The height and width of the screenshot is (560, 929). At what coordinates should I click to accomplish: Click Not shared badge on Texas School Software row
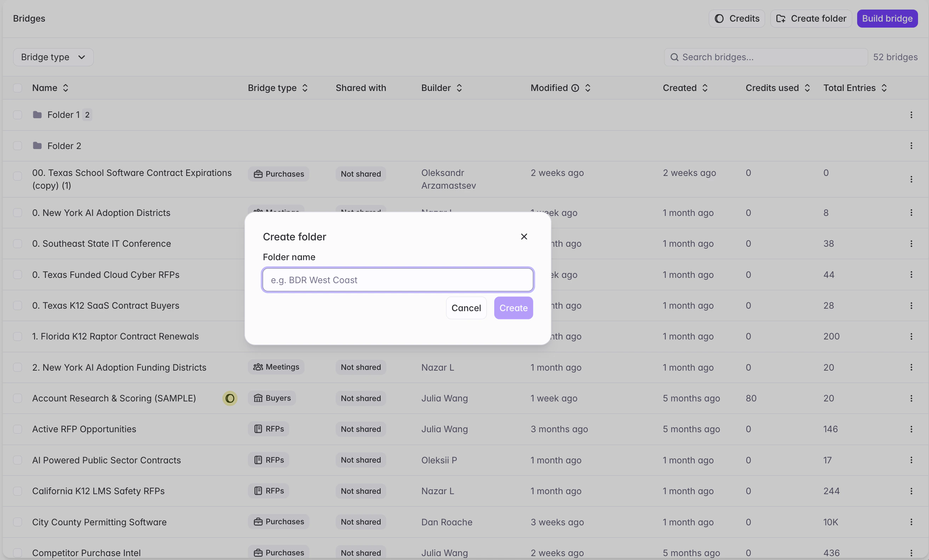tap(360, 174)
